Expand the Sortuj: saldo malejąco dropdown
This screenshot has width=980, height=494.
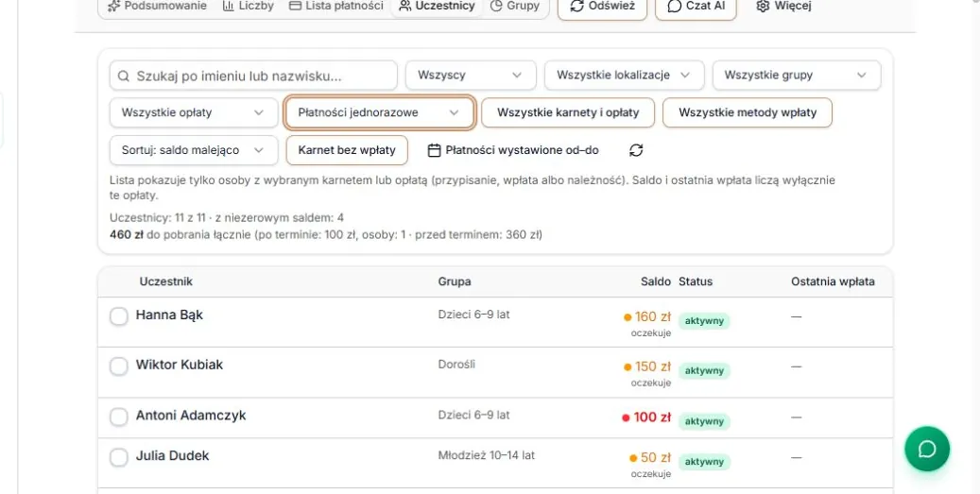[194, 150]
